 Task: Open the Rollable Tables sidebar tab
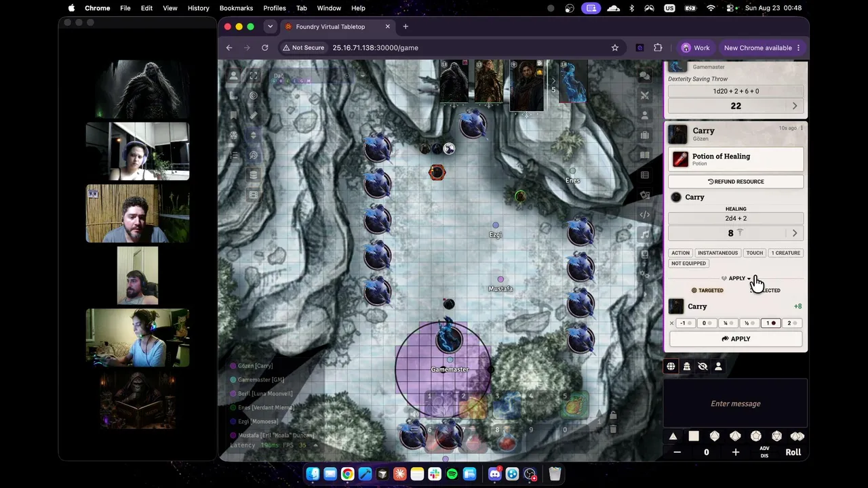(645, 175)
